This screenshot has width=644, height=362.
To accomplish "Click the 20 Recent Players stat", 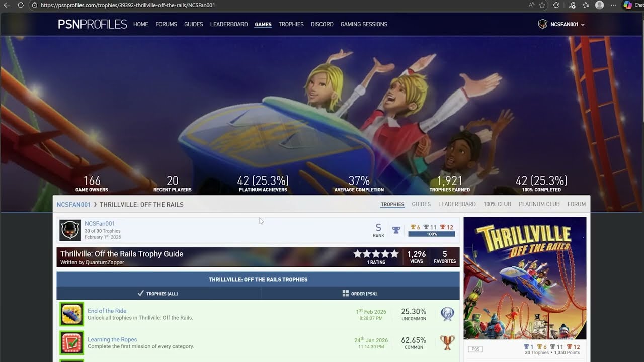I will [173, 184].
